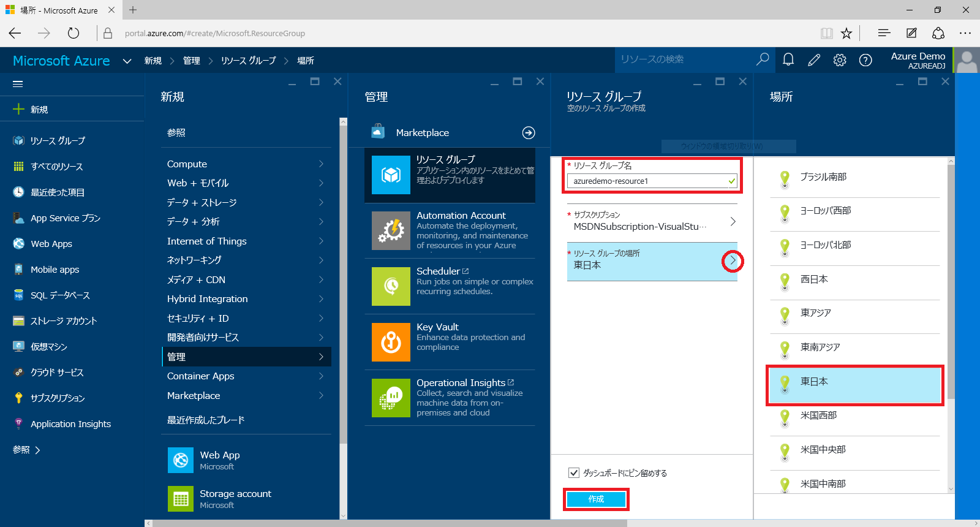Select the リソース グループ cube tile icon

[x=391, y=175]
